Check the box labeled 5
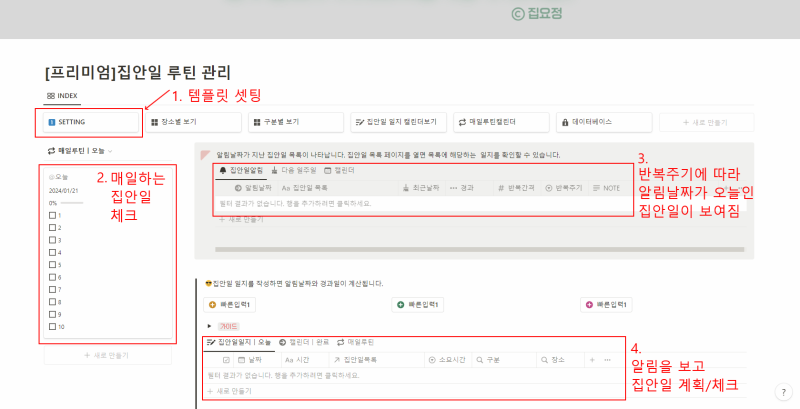The height and width of the screenshot is (409, 800). click(x=52, y=265)
